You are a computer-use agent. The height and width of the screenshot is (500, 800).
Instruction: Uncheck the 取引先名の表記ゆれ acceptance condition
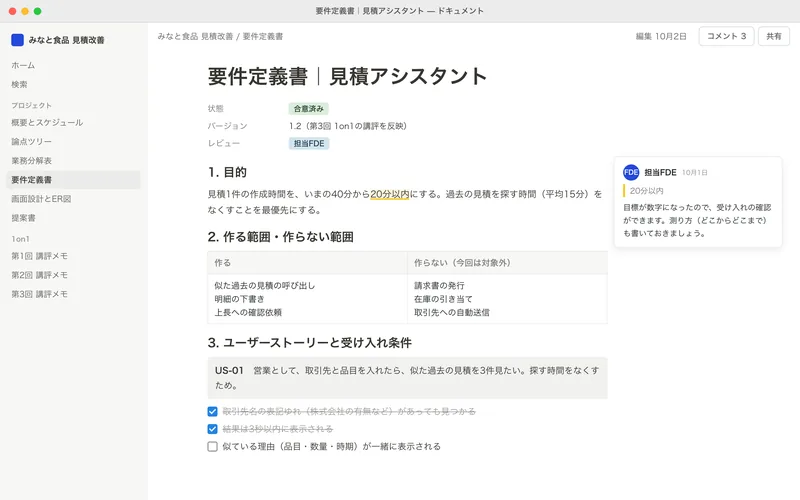point(213,412)
